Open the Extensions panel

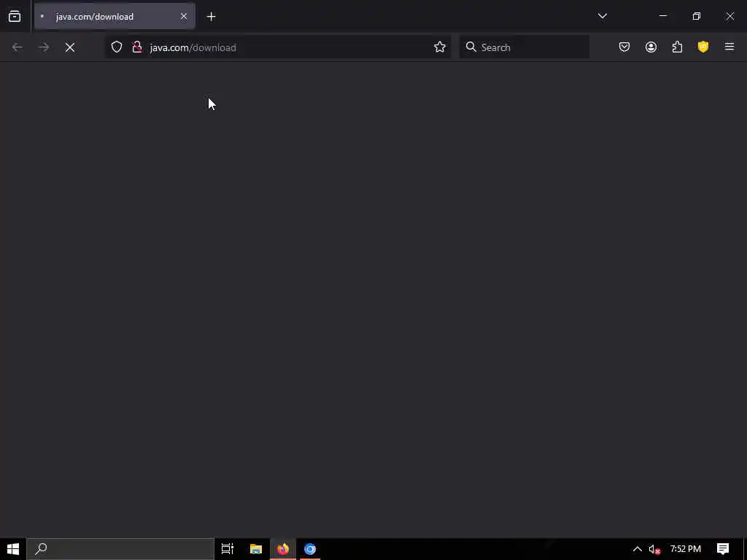[677, 47]
